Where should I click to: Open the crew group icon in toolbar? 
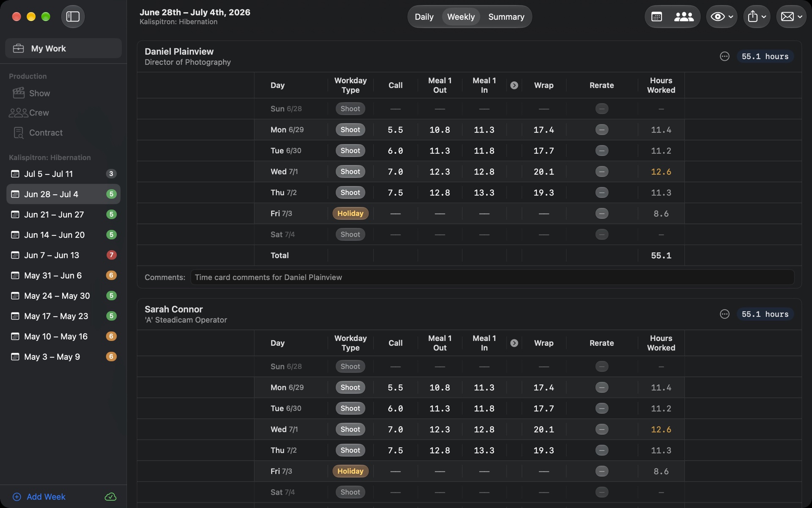(x=684, y=17)
